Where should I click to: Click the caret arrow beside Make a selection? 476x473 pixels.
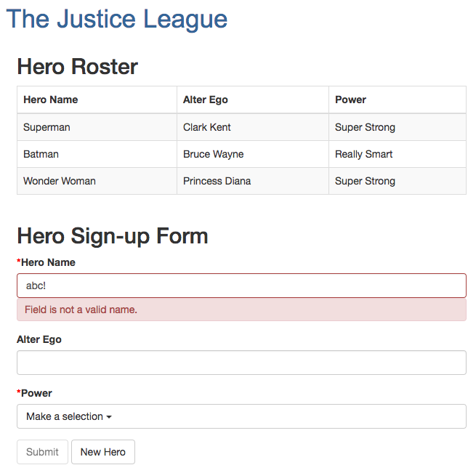tap(109, 417)
